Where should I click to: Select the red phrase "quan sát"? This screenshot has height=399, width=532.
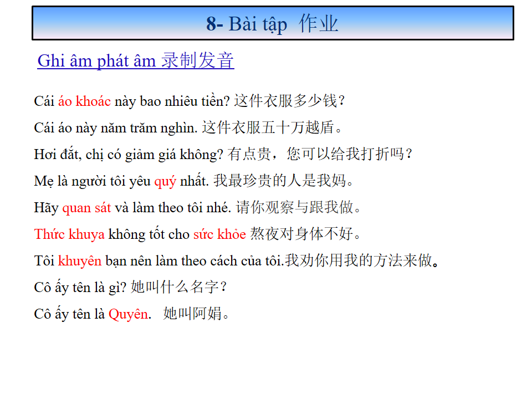point(86,208)
